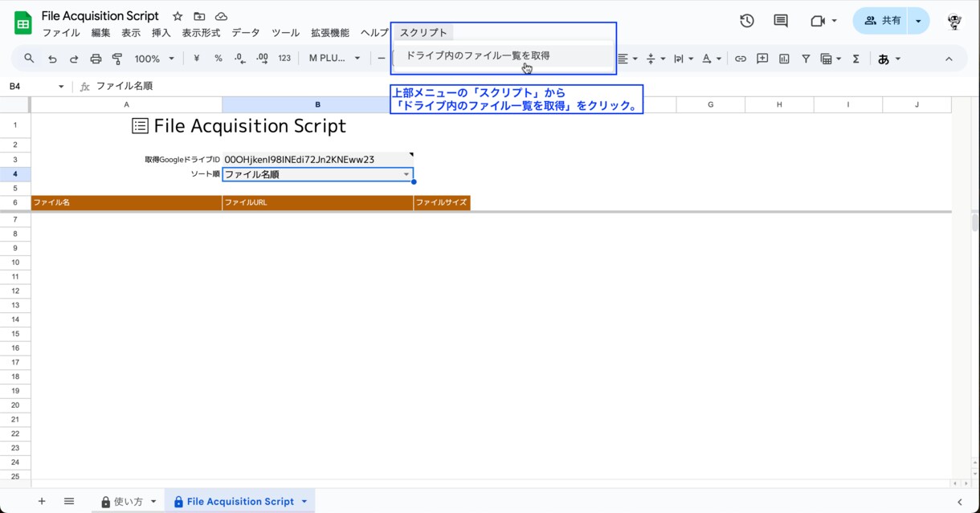
Task: Check the cloud document status icon
Action: [221, 16]
